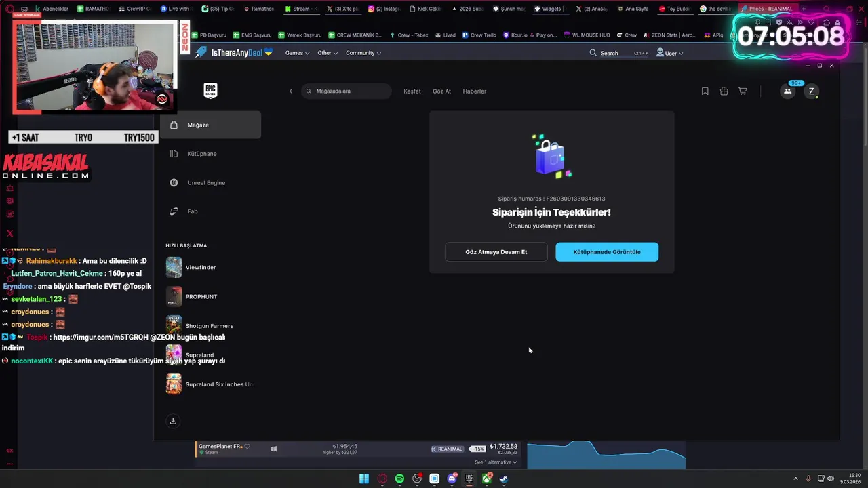This screenshot has height=488, width=868.
Task: Expand See 1 alternative link
Action: tap(496, 462)
